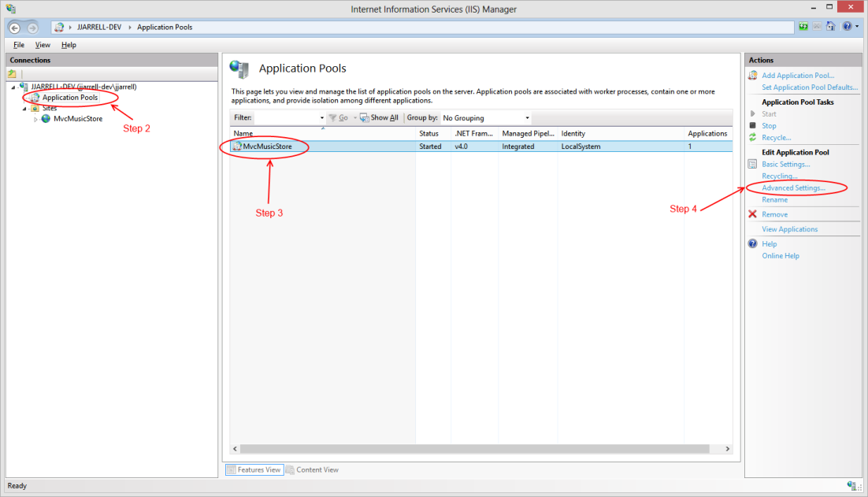Click View Applications link

click(x=789, y=229)
